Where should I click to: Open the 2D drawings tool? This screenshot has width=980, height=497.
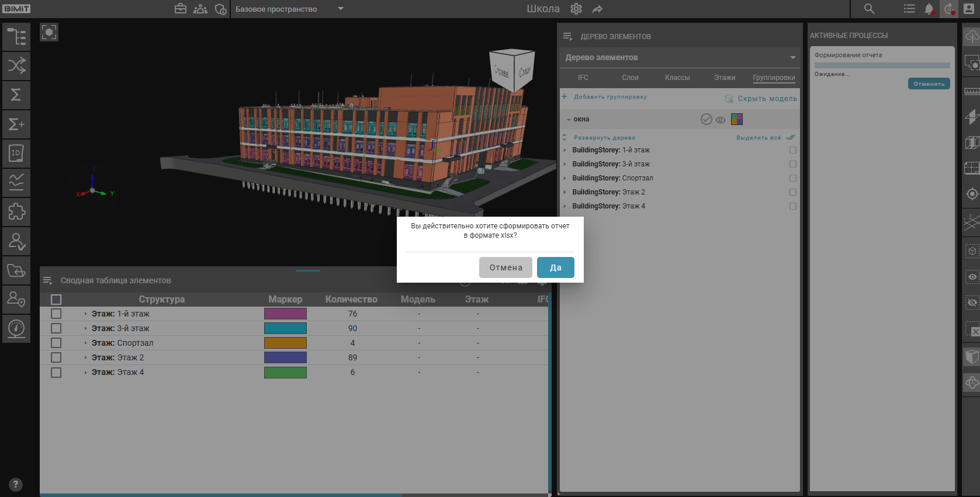pyautogui.click(x=16, y=153)
